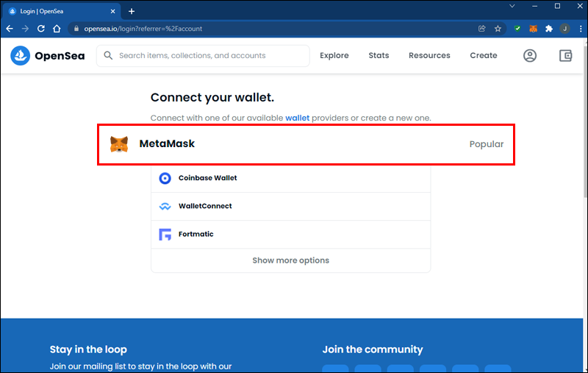Open the account profile icon
The height and width of the screenshot is (373, 588).
click(x=529, y=55)
